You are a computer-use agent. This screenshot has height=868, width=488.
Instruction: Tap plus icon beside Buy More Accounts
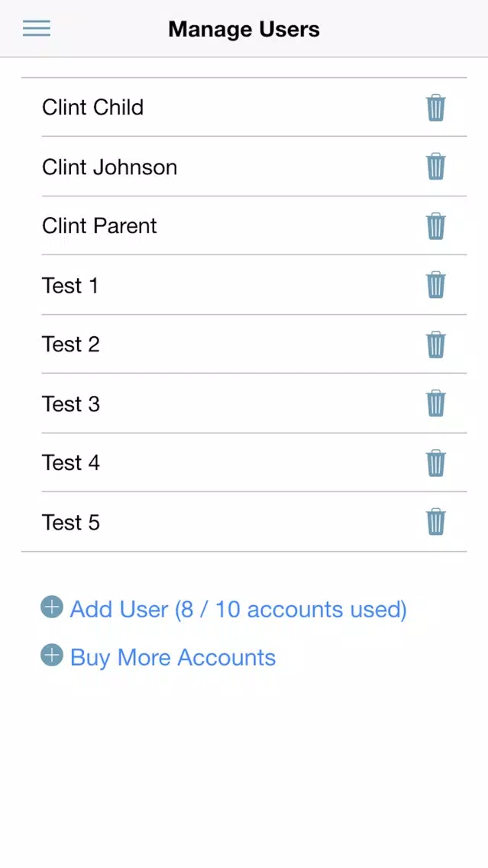[x=51, y=655]
